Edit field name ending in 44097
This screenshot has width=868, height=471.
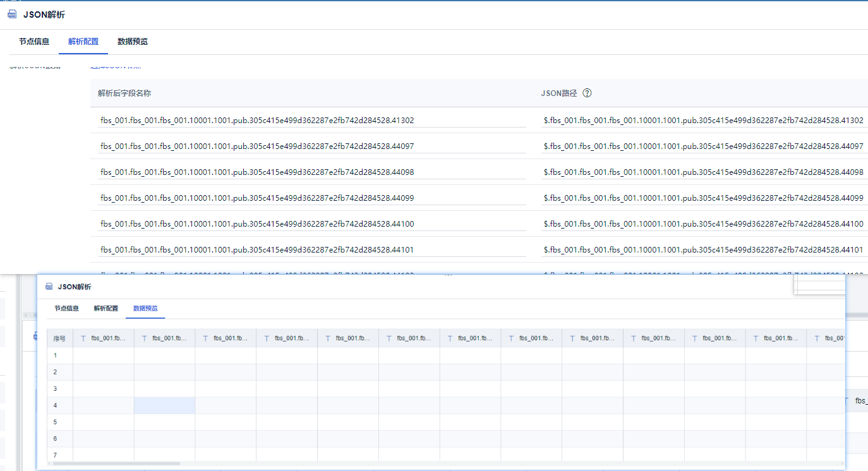click(x=312, y=146)
